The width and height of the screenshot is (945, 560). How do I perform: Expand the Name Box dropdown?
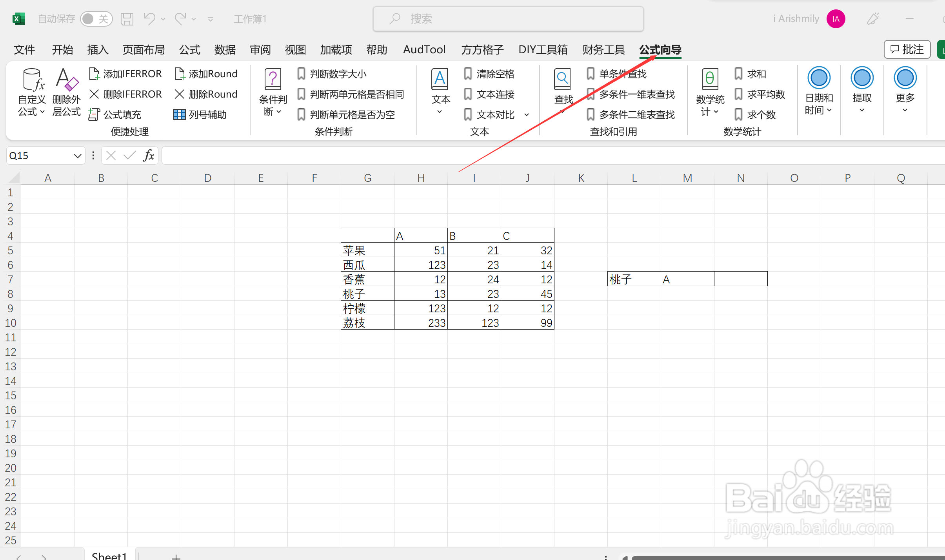tap(78, 156)
